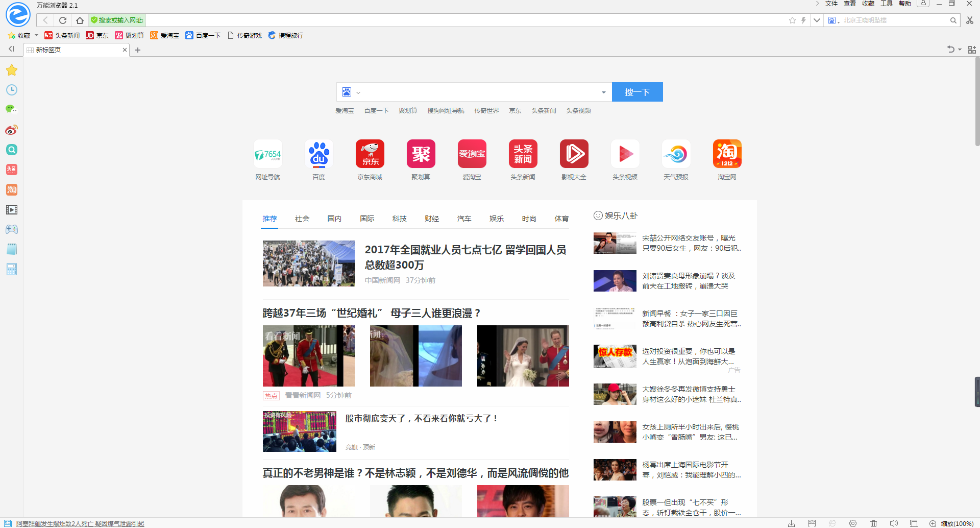The image size is (980, 528).
Task: Switch to the 社会 news tab
Action: (302, 219)
